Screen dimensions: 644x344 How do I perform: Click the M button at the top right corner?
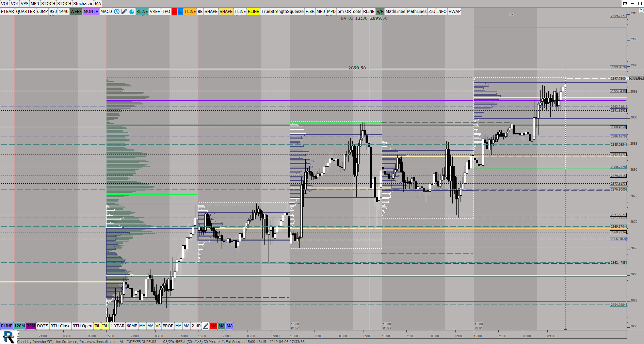(641, 10)
